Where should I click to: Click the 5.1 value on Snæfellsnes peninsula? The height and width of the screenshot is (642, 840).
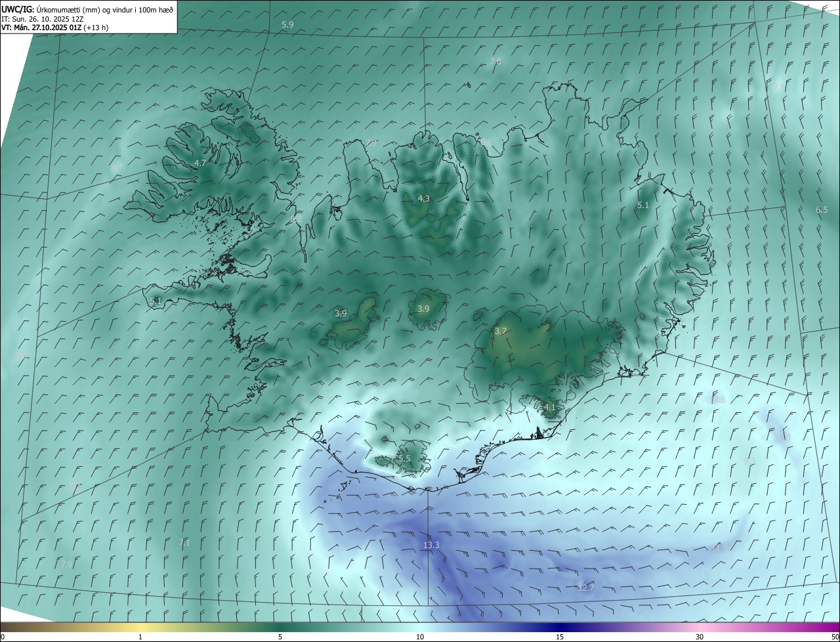pos(156,301)
